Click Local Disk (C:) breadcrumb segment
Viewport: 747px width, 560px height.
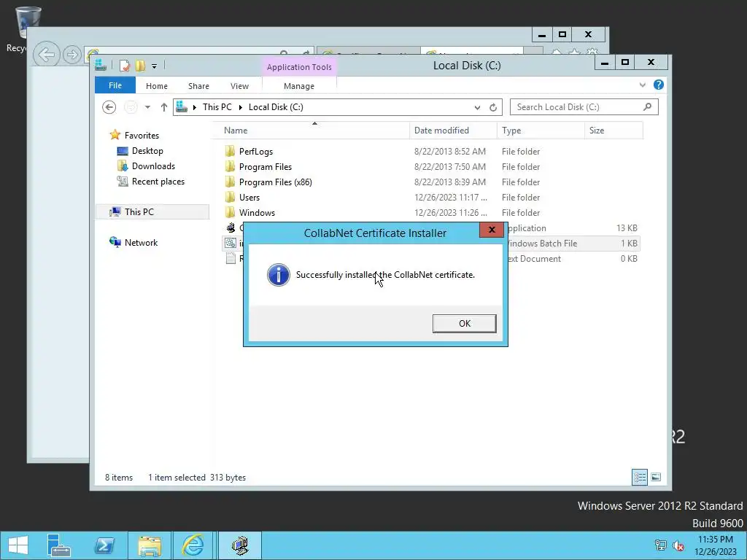(x=276, y=107)
